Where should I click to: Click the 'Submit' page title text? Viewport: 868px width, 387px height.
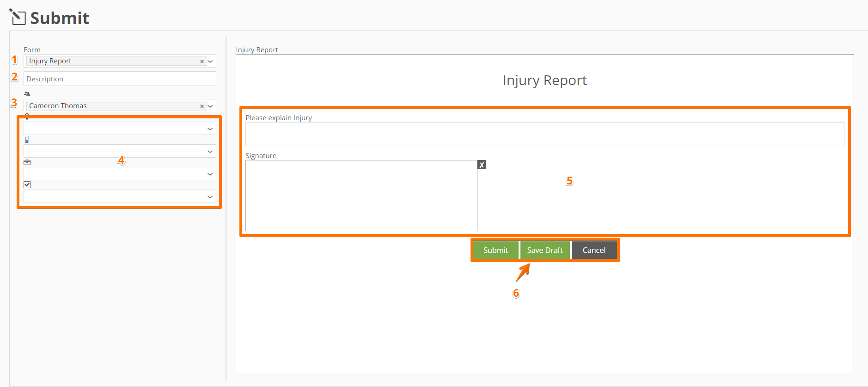60,18
